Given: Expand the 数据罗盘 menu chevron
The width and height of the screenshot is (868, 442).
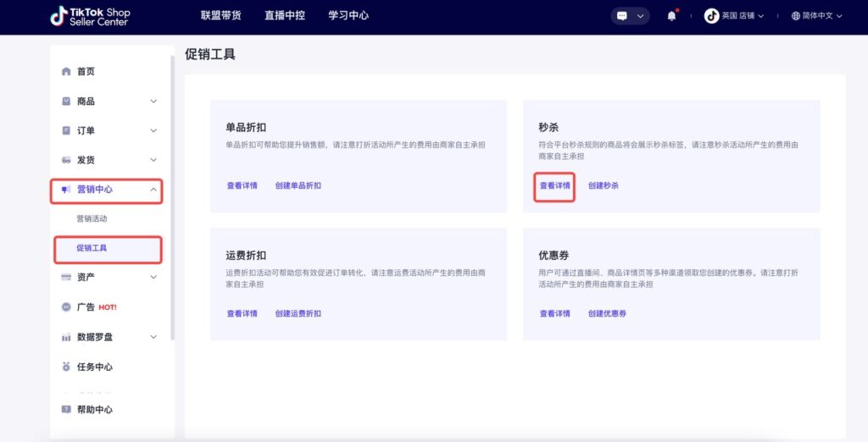Looking at the screenshot, I should pyautogui.click(x=153, y=337).
